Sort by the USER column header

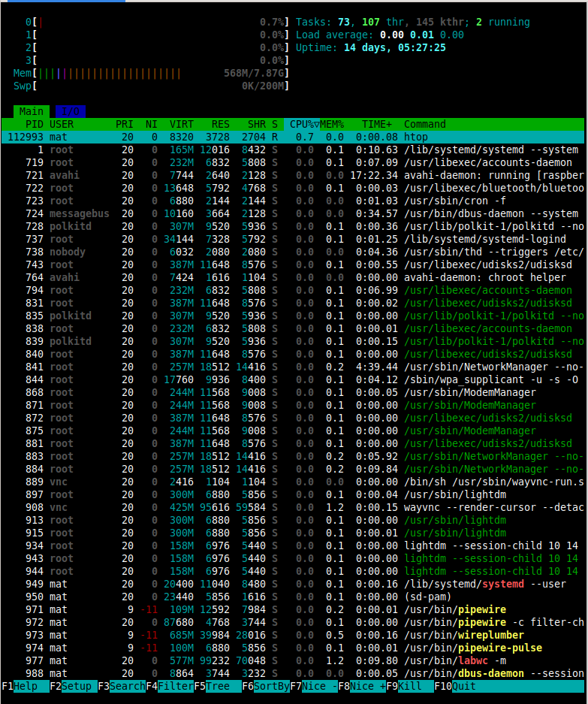[62, 125]
